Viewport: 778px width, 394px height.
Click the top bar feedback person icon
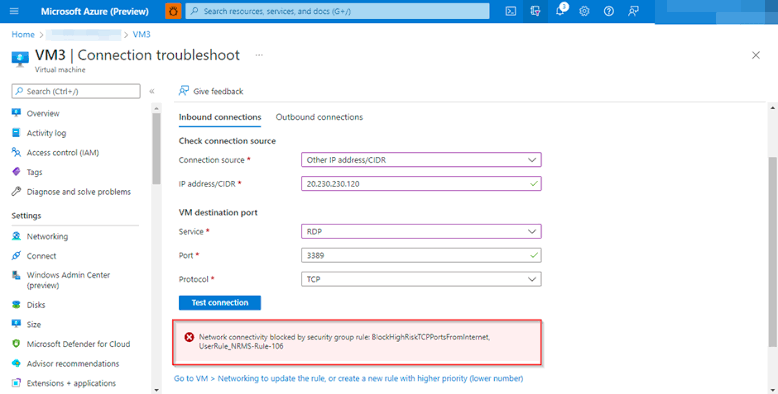point(633,11)
